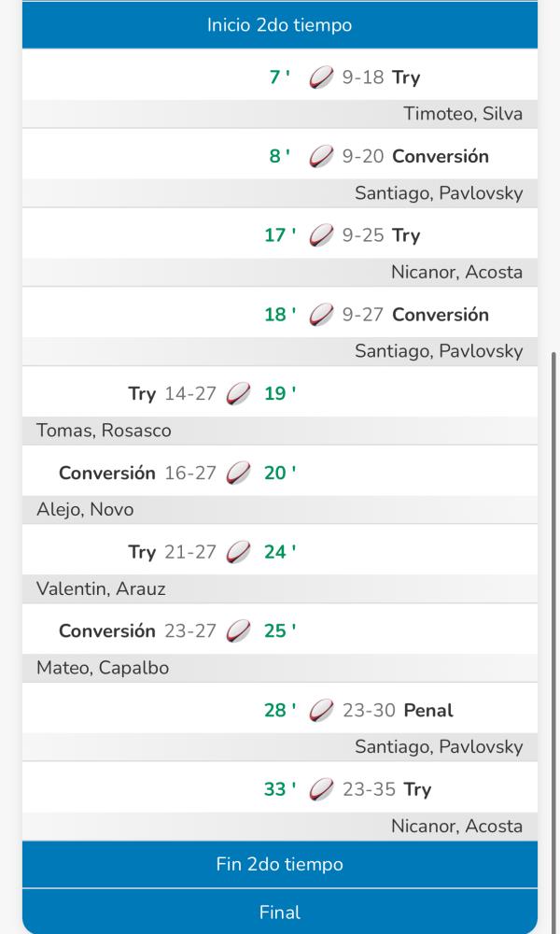Click rugby ball icon beside 16-27 Conversión
Image resolution: width=560 pixels, height=934 pixels.
pos(238,474)
